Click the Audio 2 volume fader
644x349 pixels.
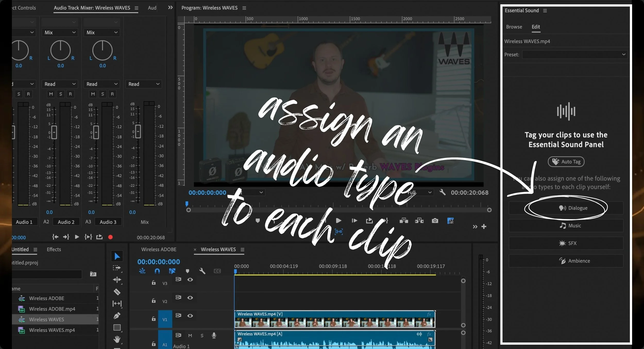point(54,132)
